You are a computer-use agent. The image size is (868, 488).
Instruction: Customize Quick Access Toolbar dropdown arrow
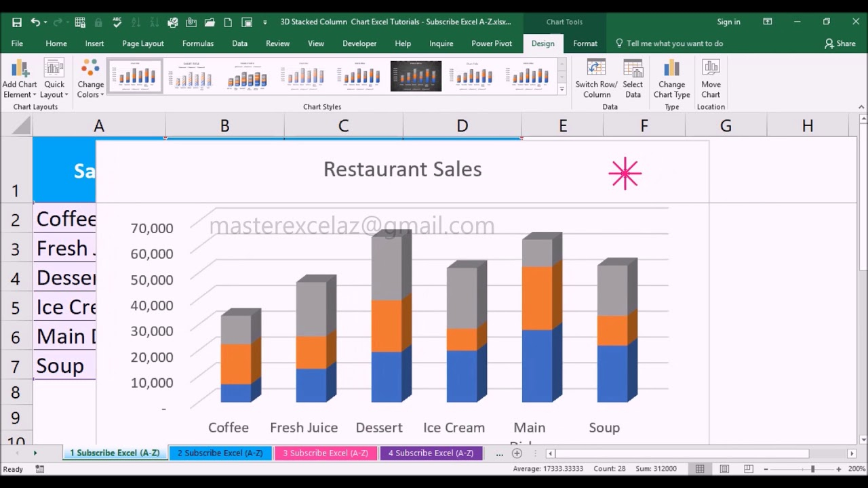[x=264, y=22]
